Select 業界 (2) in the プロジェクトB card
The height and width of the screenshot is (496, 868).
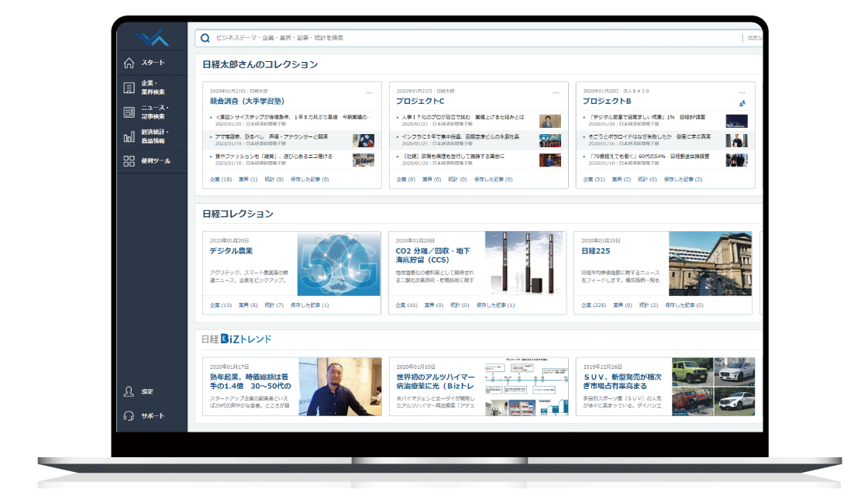click(x=621, y=179)
